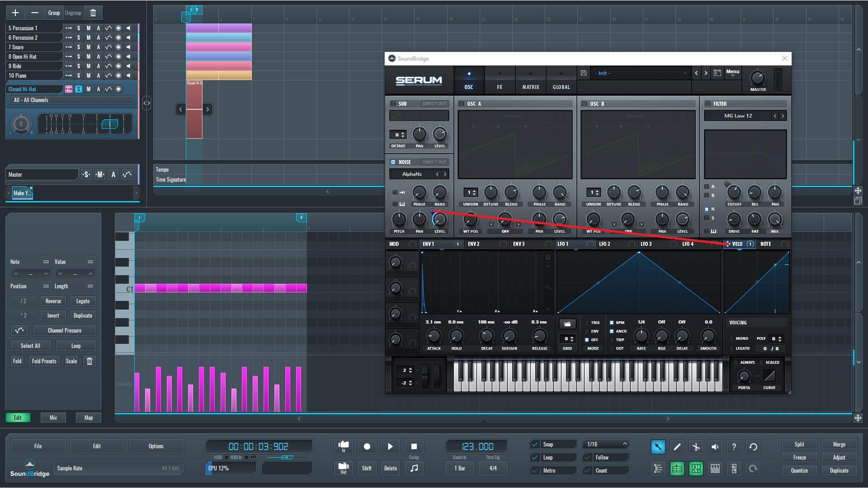868x488 pixels.
Task: Click Serum save preset floppy icon
Action: point(584,73)
